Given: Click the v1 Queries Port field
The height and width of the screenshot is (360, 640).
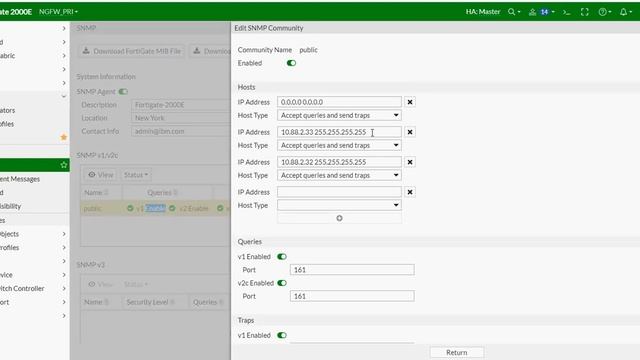Looking at the screenshot, I should (x=352, y=270).
